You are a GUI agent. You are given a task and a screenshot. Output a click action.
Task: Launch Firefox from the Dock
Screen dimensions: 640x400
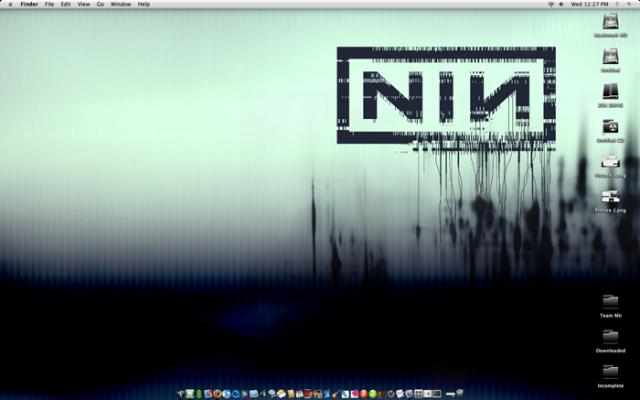217,394
